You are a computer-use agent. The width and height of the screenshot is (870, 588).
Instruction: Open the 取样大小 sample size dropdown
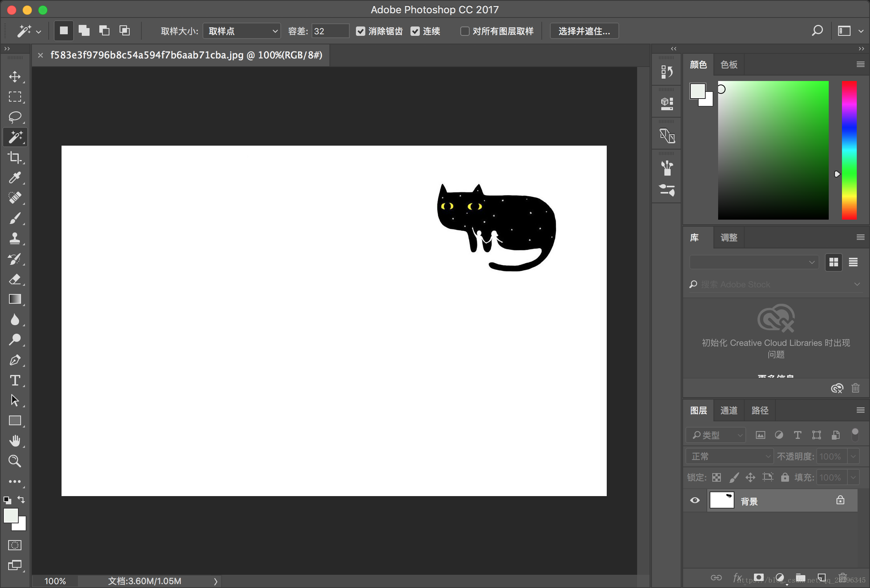click(241, 31)
